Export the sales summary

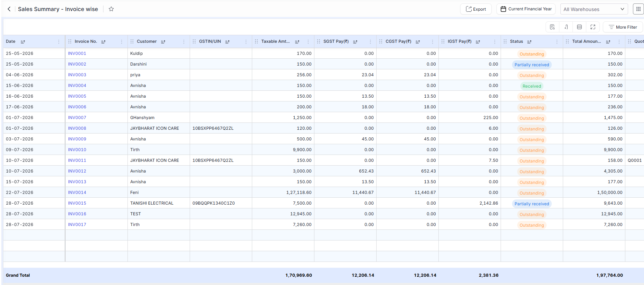pos(476,9)
